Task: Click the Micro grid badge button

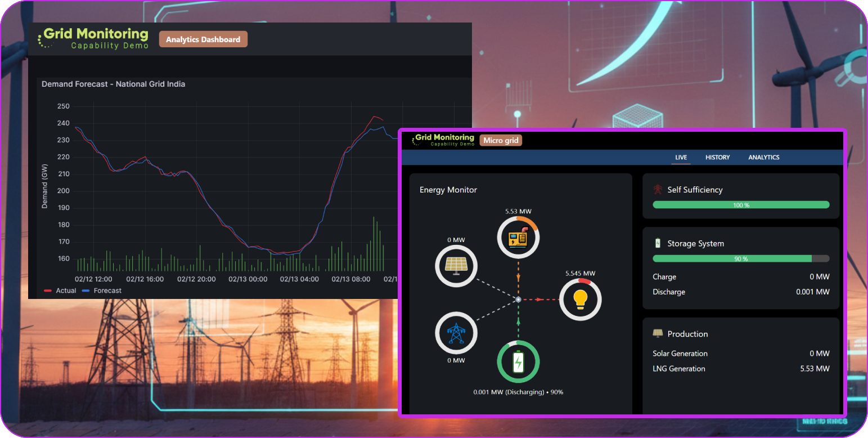Action: (x=500, y=140)
